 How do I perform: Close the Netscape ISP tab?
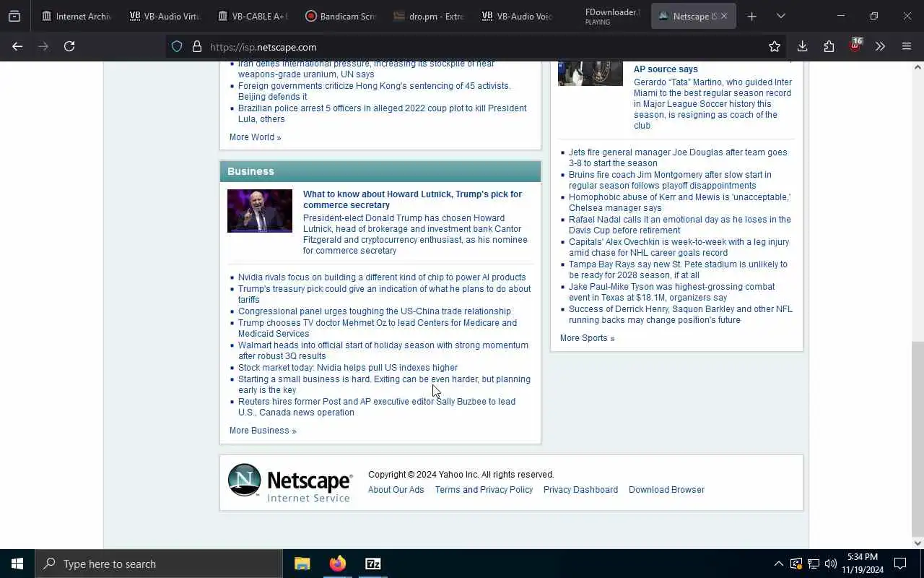724,16
